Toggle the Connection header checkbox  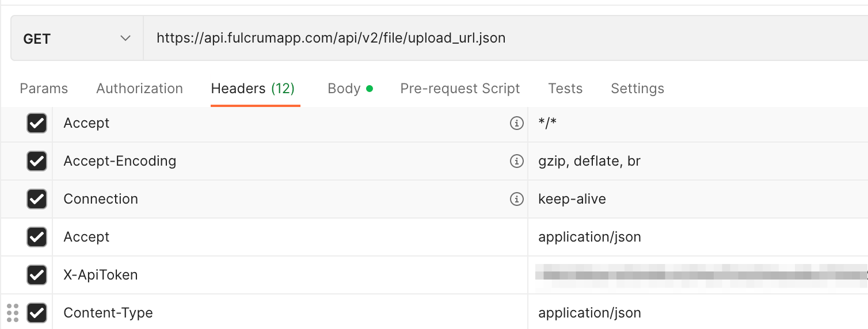(37, 199)
